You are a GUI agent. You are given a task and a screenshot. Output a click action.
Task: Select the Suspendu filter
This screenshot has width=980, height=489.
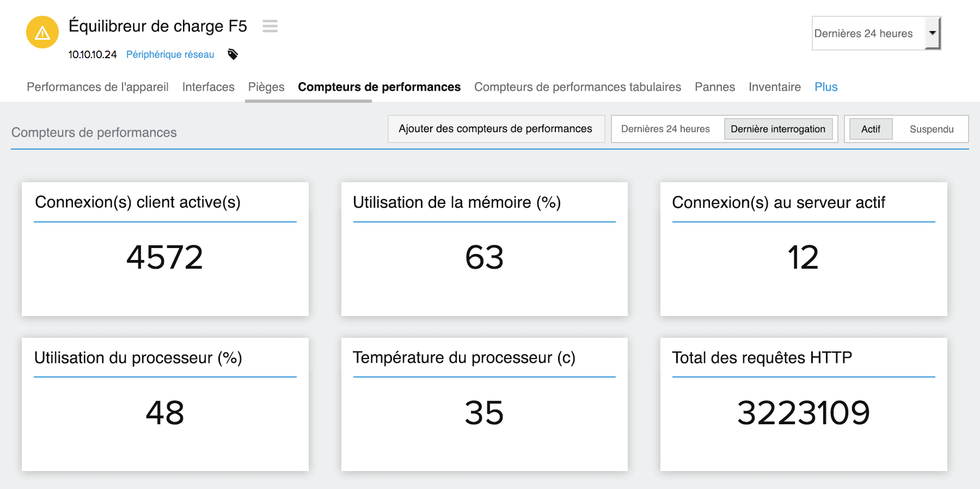(932, 129)
